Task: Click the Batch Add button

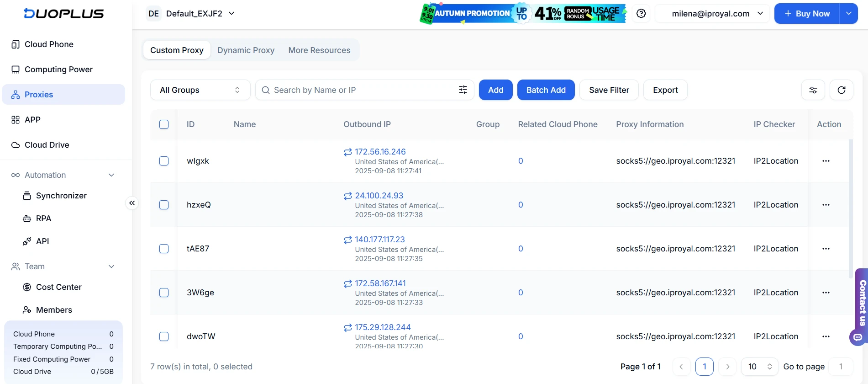Action: click(x=546, y=90)
